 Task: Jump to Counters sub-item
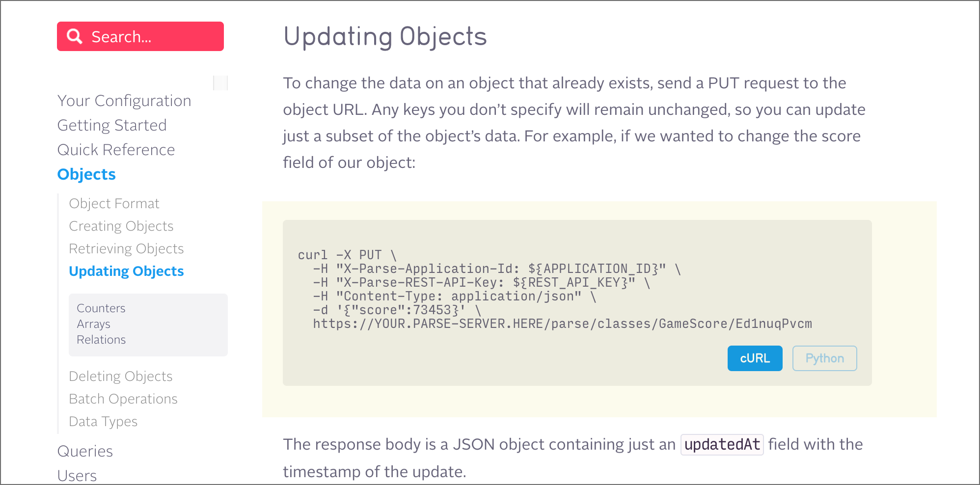pyautogui.click(x=101, y=308)
